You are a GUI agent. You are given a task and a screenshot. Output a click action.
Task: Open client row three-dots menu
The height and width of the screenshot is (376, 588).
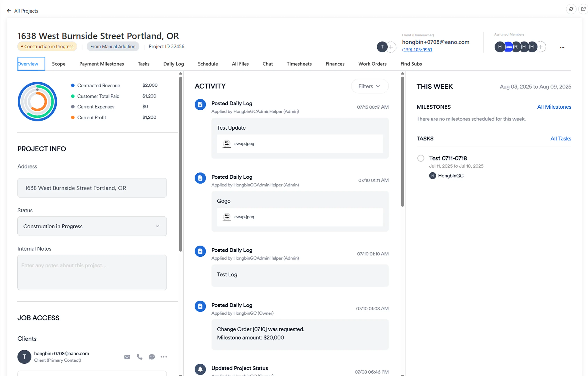tap(164, 357)
